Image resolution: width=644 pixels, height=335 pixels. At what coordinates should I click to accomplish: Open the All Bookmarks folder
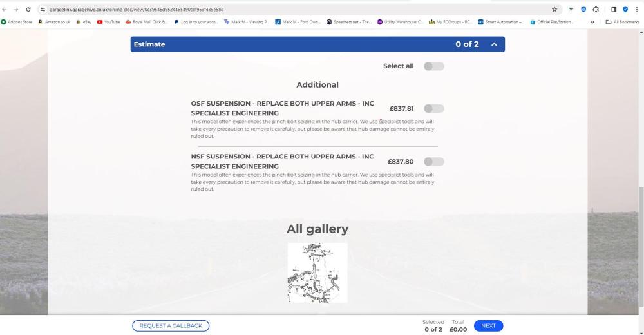(623, 22)
